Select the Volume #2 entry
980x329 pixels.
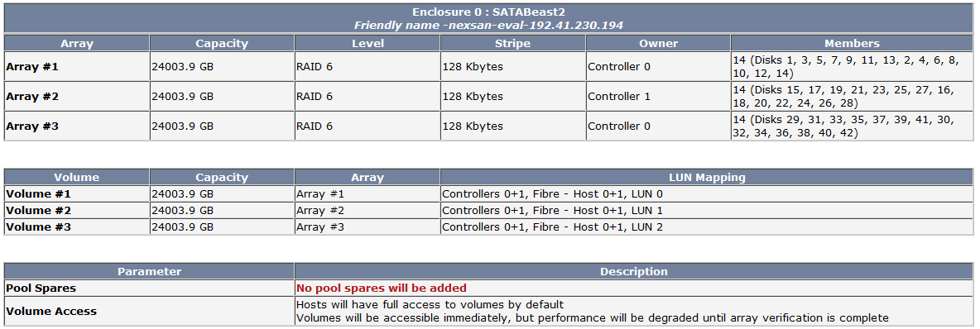(x=38, y=211)
